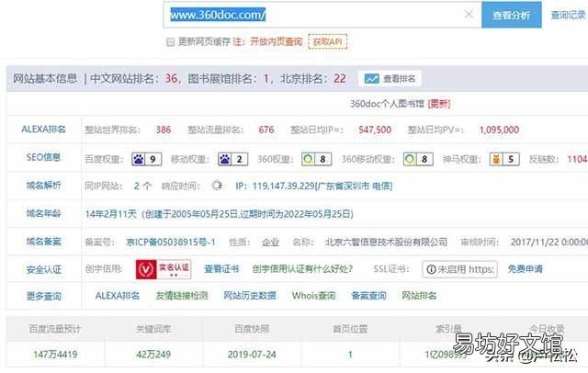Click the Shenma icon for 神马权重
Image resolution: width=588 pixels, height=373 pixels.
[496, 159]
